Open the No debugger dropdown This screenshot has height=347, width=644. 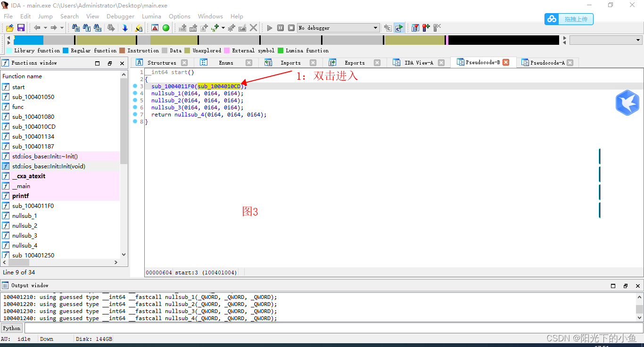(x=338, y=27)
